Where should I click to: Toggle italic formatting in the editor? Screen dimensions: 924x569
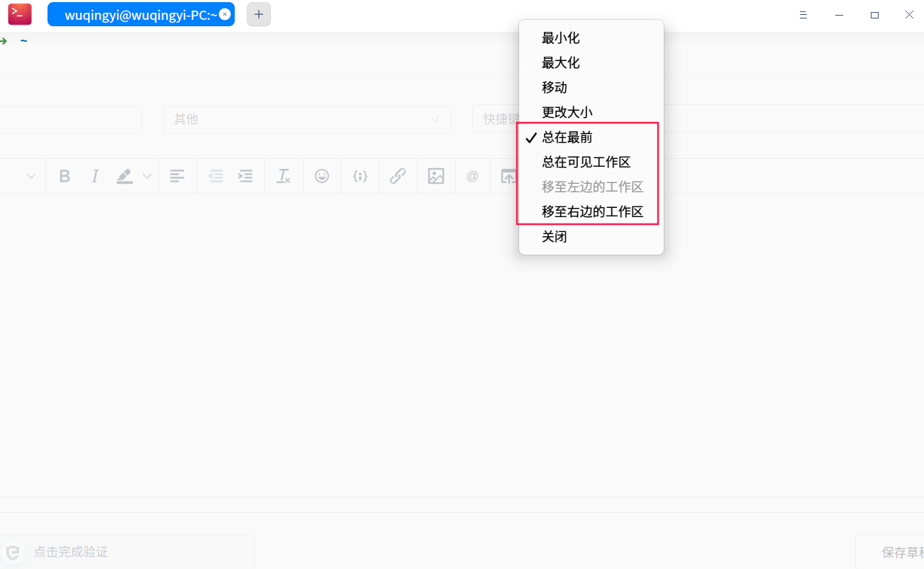coord(95,176)
